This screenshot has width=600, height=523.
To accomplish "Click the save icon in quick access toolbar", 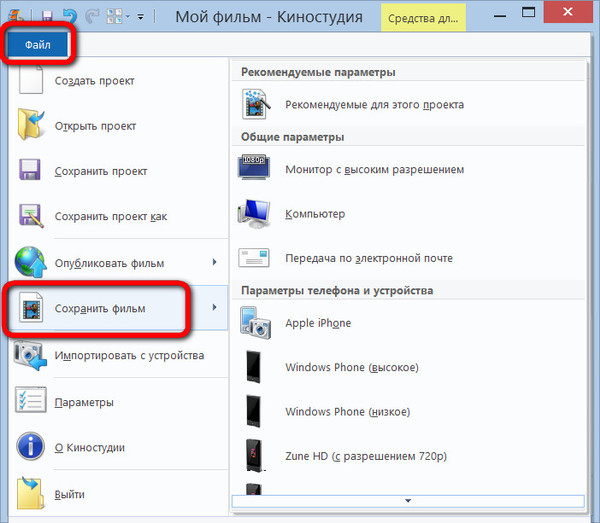I will tap(45, 16).
